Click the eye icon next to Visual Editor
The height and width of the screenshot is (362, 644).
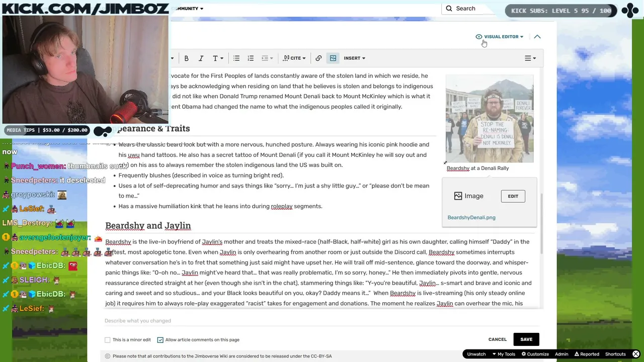[479, 37]
